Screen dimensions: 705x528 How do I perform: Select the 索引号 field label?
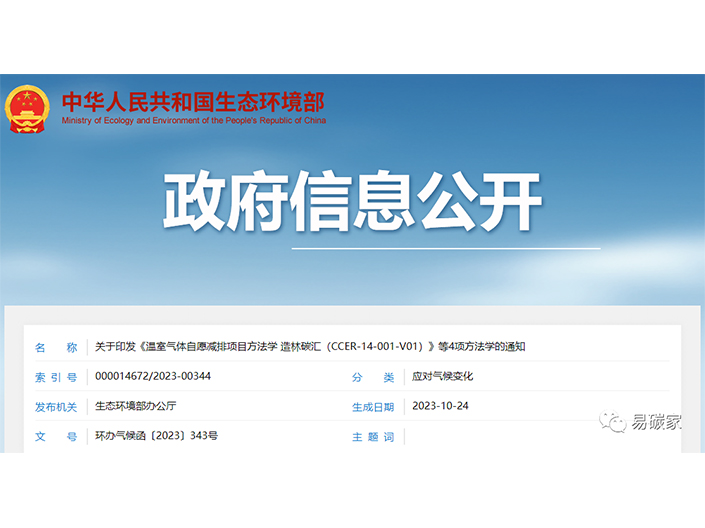(x=56, y=377)
